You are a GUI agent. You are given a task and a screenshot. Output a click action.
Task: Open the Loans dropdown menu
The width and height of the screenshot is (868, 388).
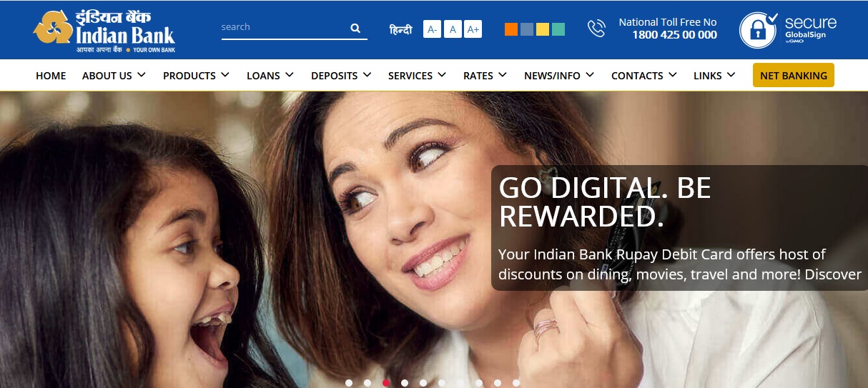click(270, 76)
